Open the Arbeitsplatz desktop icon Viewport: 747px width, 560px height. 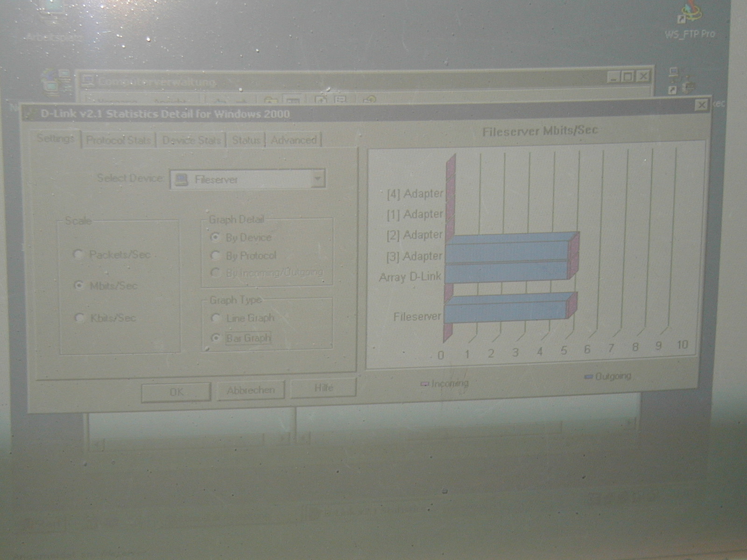(54, 21)
